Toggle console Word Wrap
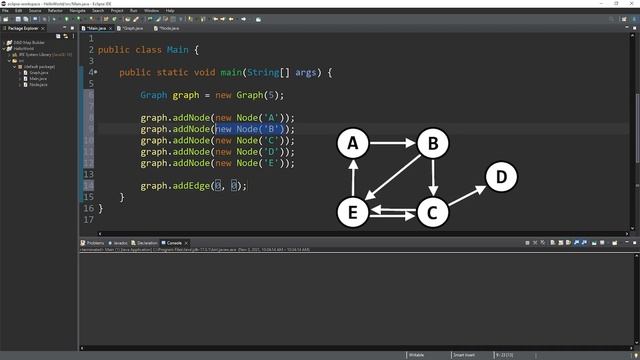Image resolution: width=640 pixels, height=360 pixels. click(x=568, y=243)
